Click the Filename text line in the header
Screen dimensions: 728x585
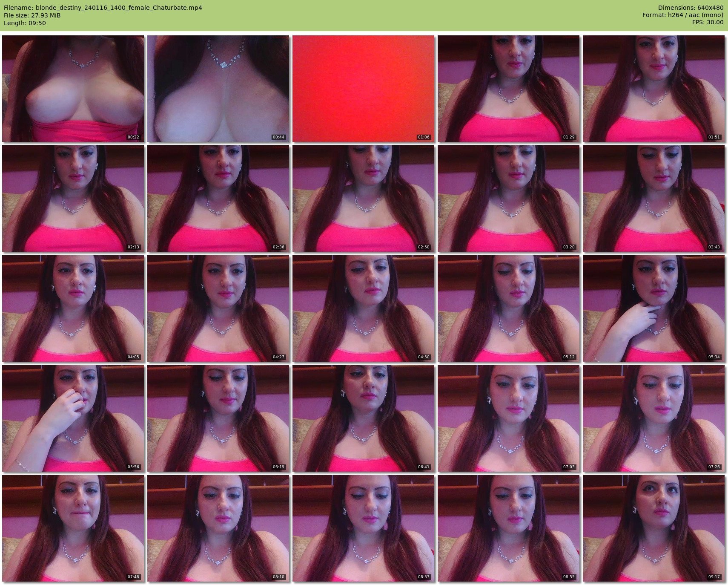(x=103, y=8)
